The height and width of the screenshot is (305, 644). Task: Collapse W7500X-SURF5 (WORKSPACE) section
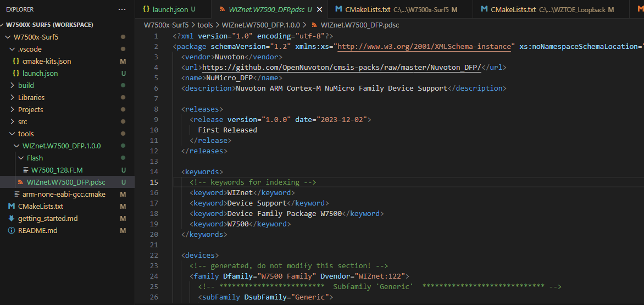click(x=3, y=25)
